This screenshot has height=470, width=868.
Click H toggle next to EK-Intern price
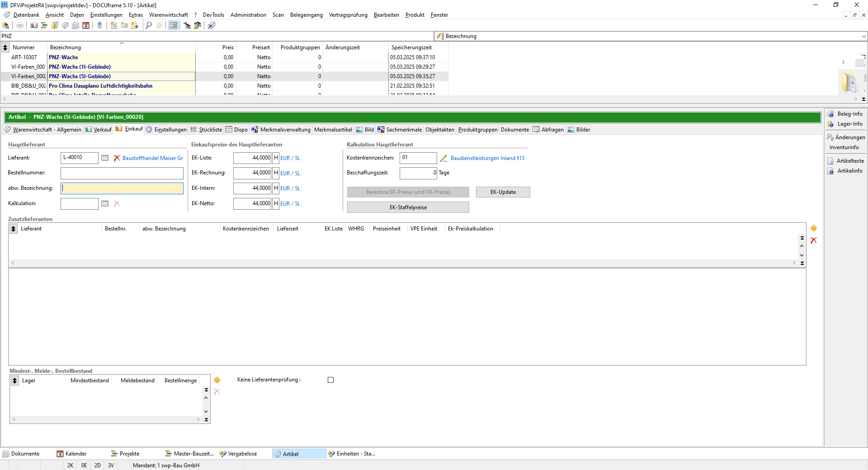point(276,188)
